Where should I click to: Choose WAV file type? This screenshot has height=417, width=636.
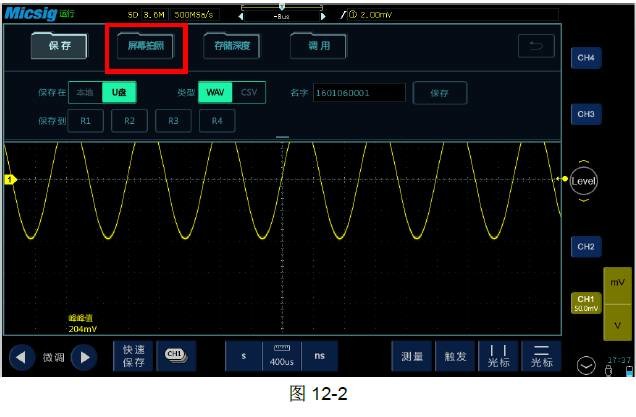click(x=214, y=92)
